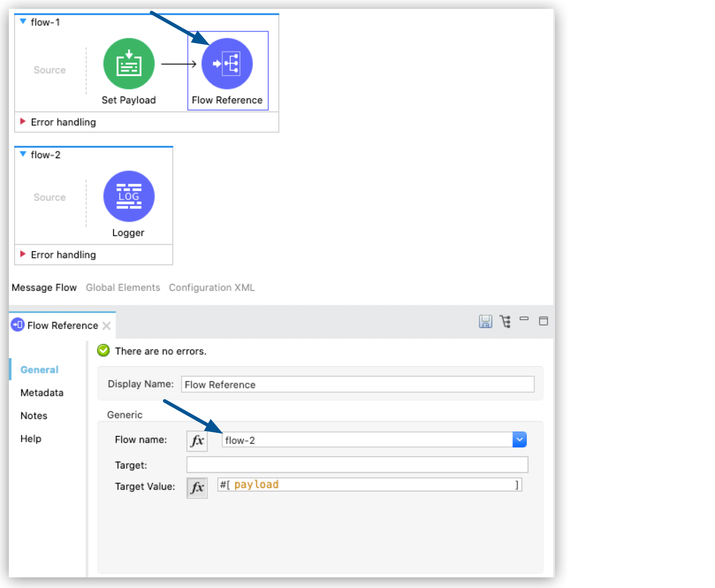Switch to the Configuration XML tab
The image size is (715, 588).
(x=211, y=287)
